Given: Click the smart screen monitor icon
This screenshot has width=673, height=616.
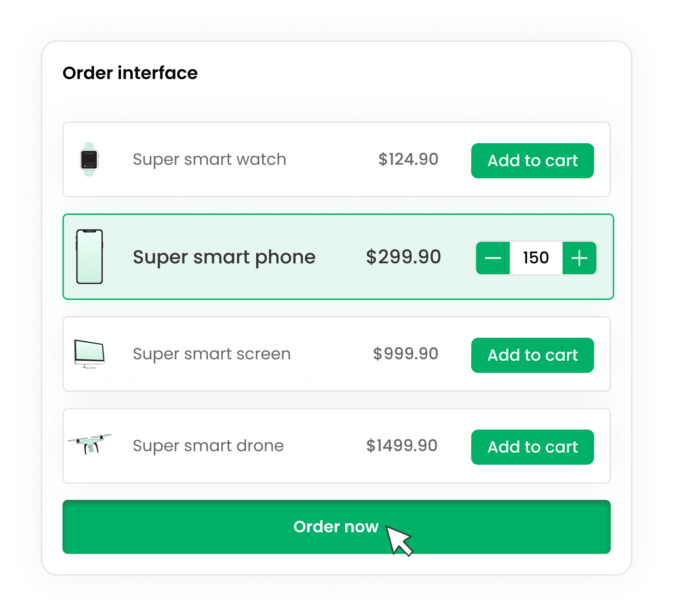Looking at the screenshot, I should (90, 354).
